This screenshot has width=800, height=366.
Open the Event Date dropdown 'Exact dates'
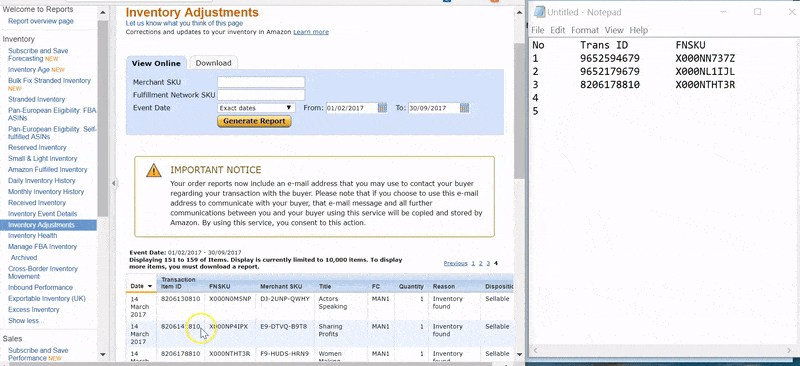tap(256, 108)
